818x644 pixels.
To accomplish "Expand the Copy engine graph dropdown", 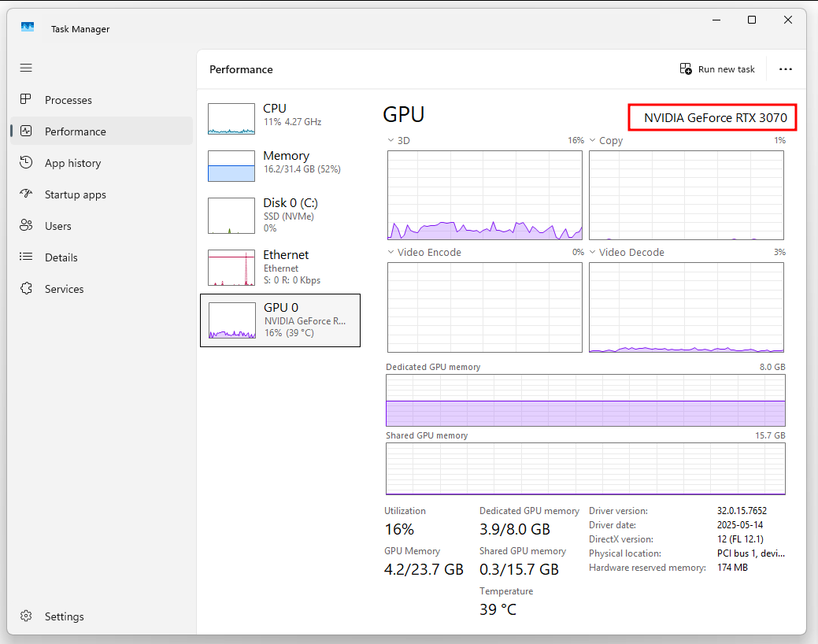I will click(593, 140).
